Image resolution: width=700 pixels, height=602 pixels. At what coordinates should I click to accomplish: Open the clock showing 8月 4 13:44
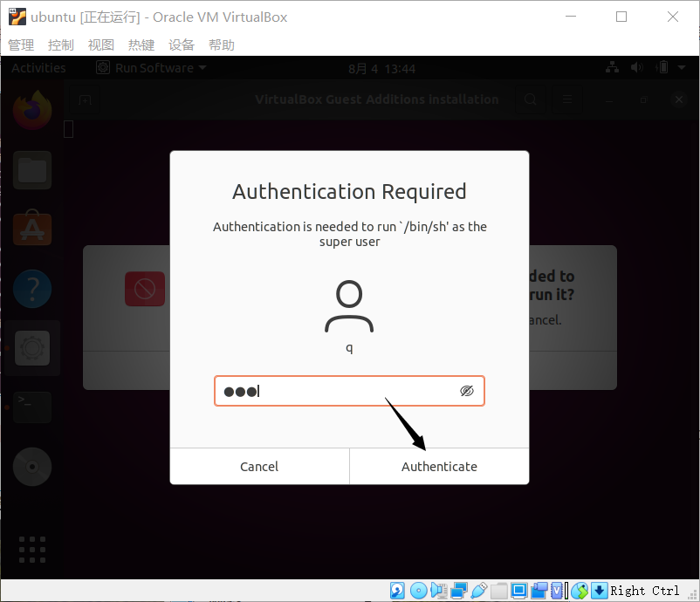(381, 69)
